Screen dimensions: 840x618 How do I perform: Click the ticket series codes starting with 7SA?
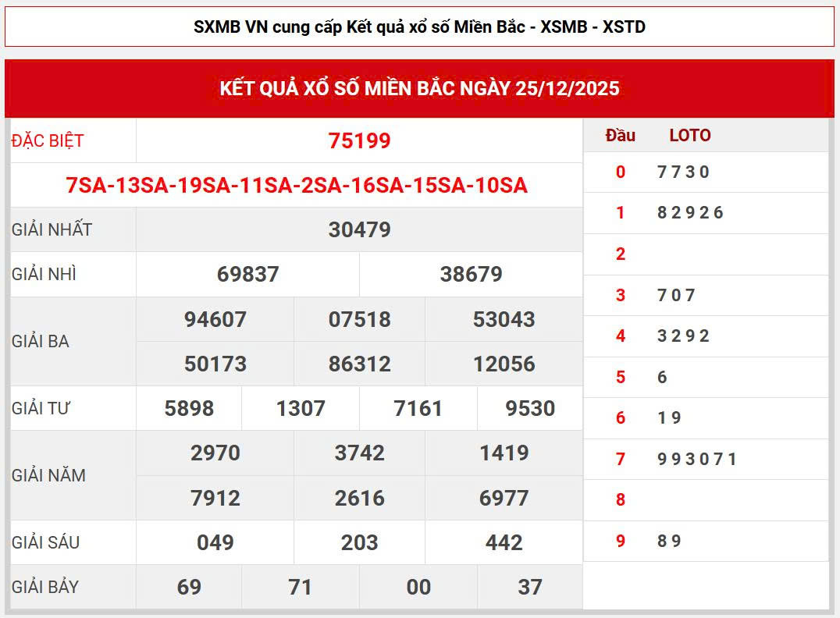[297, 186]
